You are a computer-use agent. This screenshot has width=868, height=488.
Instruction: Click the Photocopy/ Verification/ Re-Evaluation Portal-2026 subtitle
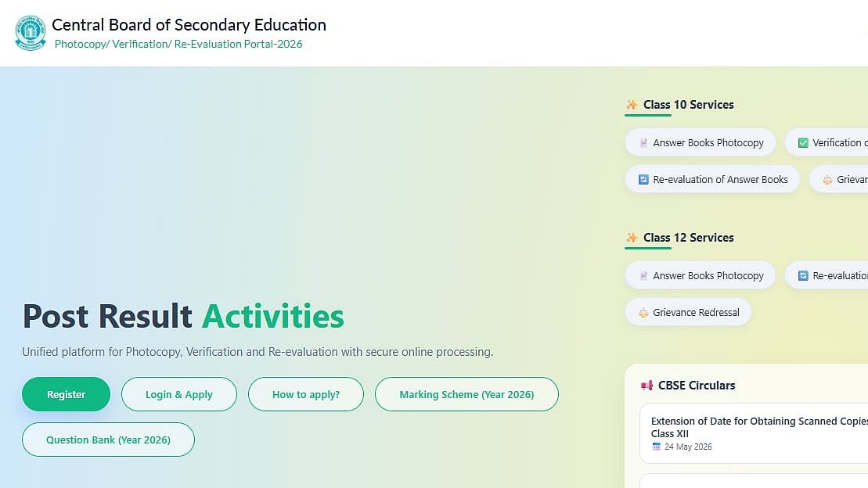click(178, 45)
